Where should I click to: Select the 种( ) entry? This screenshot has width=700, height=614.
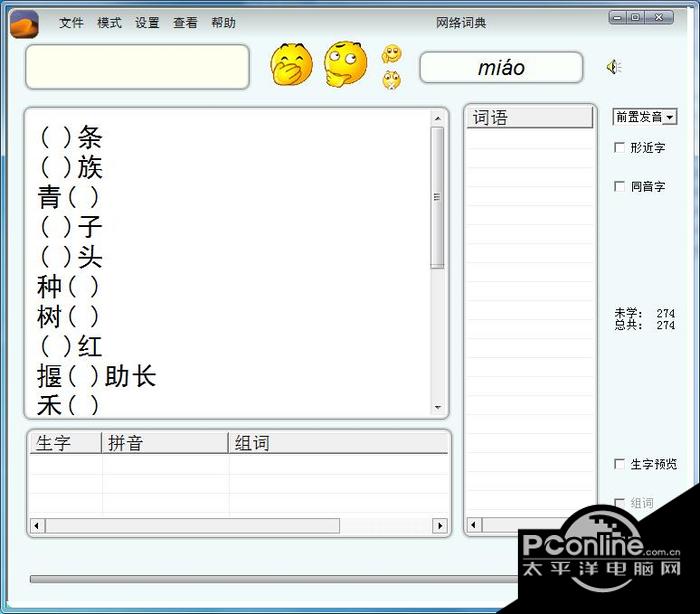click(68, 286)
